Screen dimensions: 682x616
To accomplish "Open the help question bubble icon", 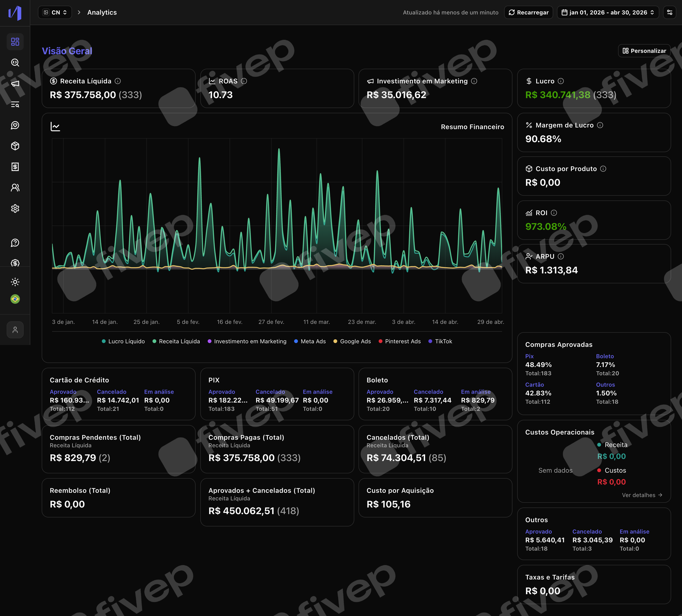I will [15, 243].
